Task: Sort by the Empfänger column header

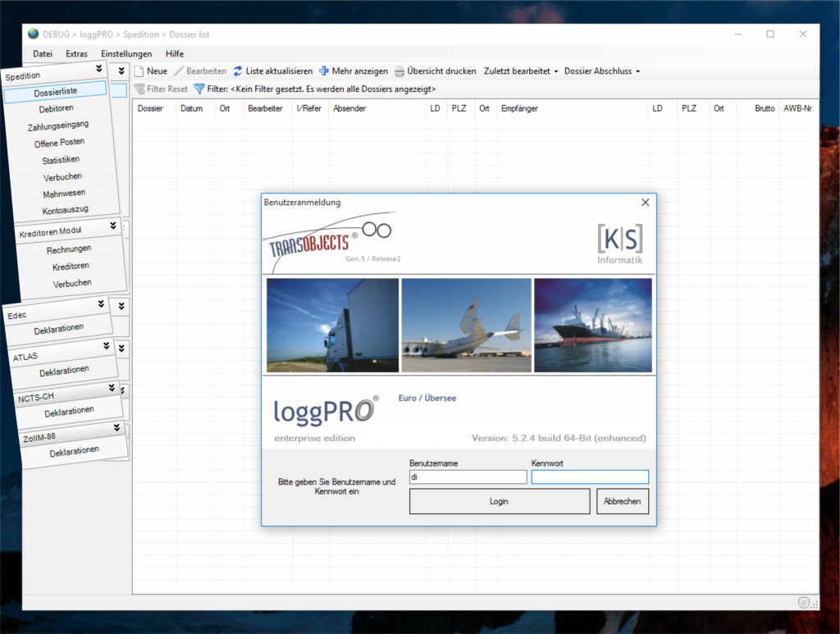Action: pyautogui.click(x=519, y=108)
